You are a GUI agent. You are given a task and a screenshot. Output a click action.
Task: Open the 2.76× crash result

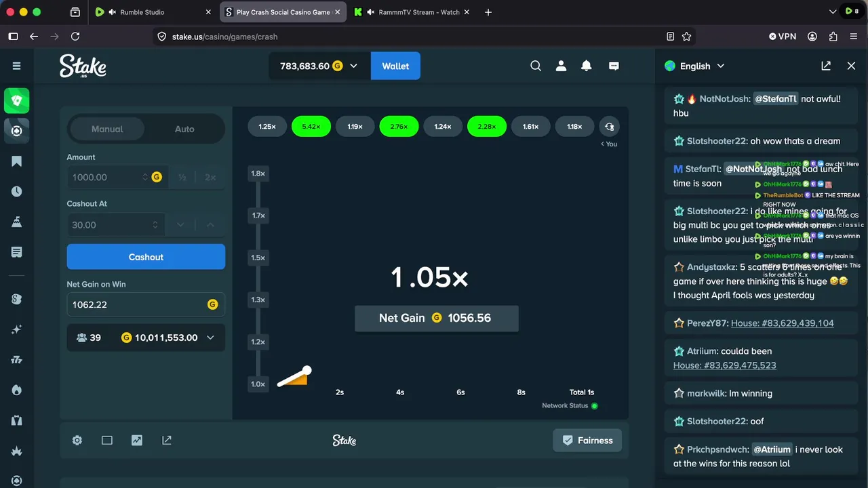pyautogui.click(x=399, y=127)
